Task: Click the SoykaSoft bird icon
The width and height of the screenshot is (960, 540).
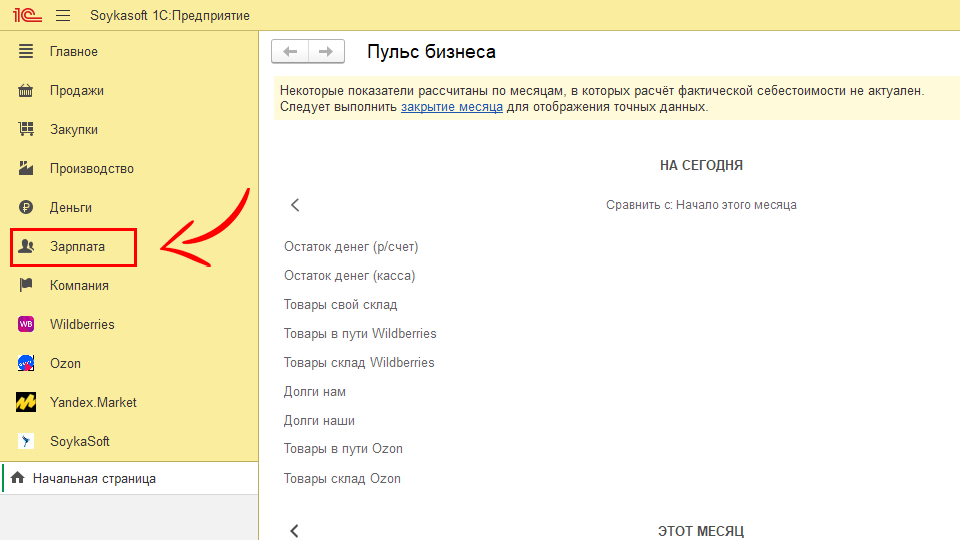Action: click(27, 442)
